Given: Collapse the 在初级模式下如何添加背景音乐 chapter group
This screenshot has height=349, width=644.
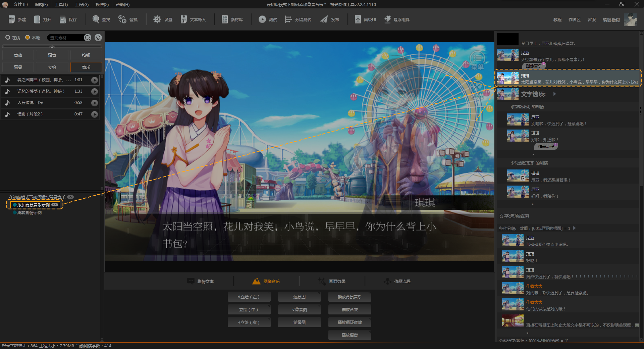Looking at the screenshot, I should 70,197.
